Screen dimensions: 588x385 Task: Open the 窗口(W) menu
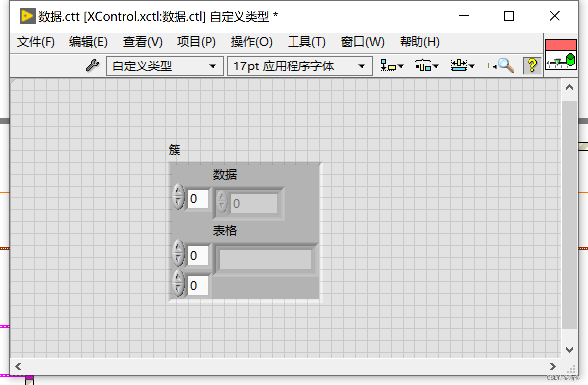pos(362,42)
